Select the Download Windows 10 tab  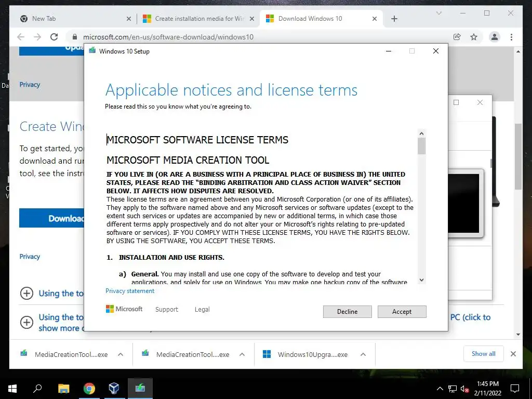321,19
